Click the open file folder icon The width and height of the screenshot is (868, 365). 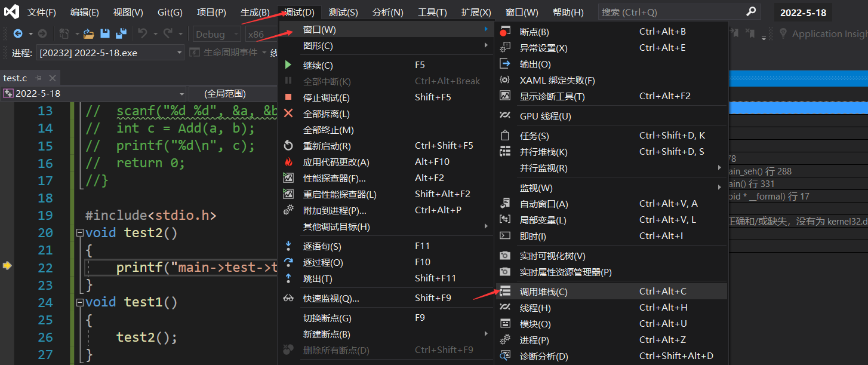coord(89,34)
